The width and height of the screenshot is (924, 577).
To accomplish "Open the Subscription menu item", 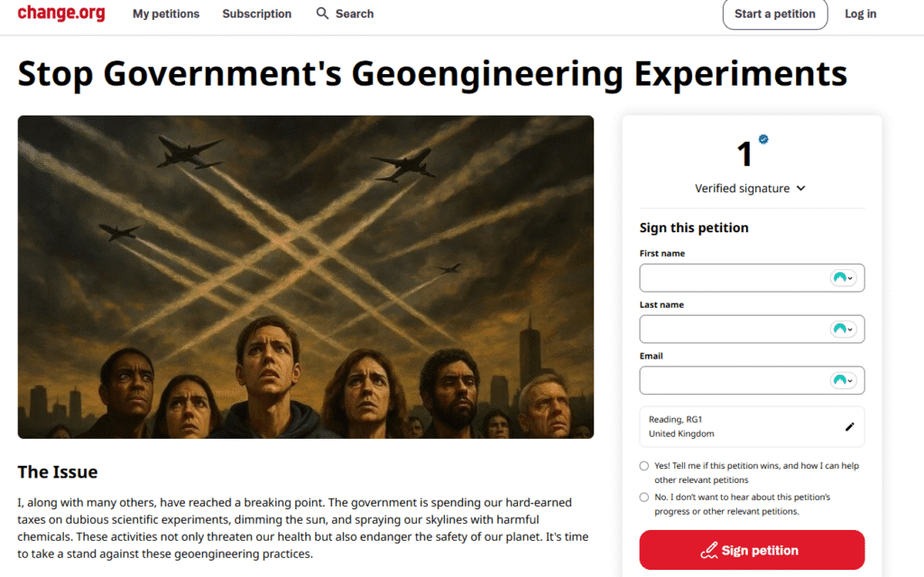I will (257, 14).
